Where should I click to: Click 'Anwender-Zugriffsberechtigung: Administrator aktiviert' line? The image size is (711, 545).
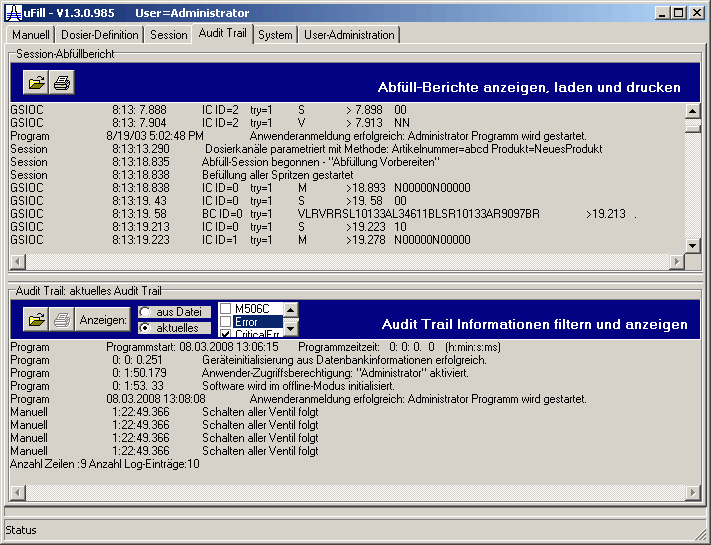(335, 373)
